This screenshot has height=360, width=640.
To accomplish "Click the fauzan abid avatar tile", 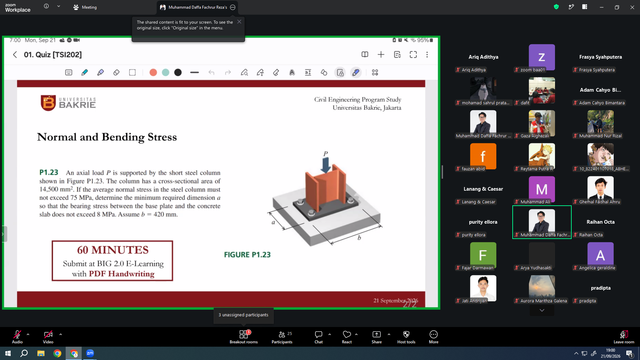I will pyautogui.click(x=483, y=156).
